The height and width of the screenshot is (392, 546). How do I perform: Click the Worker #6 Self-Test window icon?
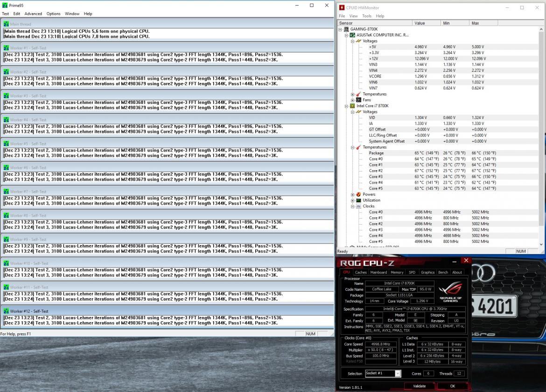pyautogui.click(x=6, y=168)
